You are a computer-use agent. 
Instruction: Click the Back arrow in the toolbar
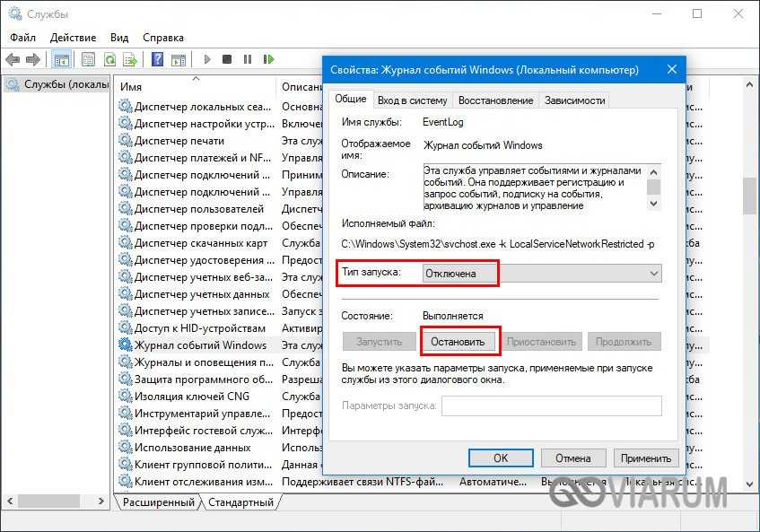pos(13,60)
